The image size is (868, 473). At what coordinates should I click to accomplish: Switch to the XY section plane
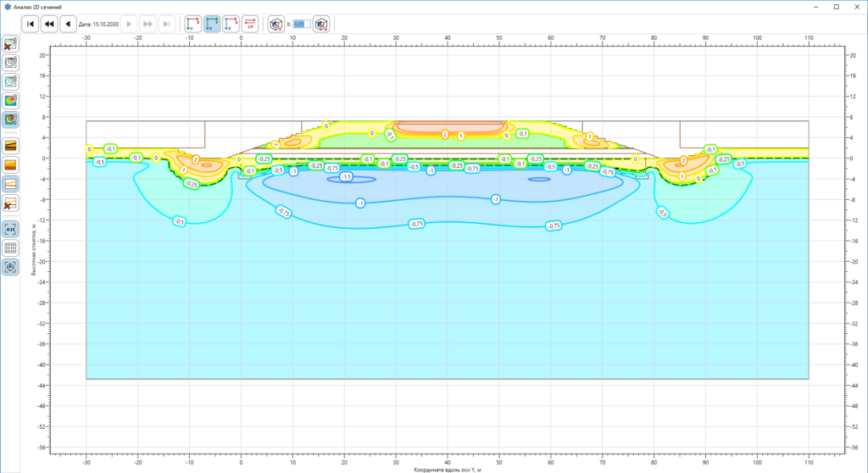193,24
